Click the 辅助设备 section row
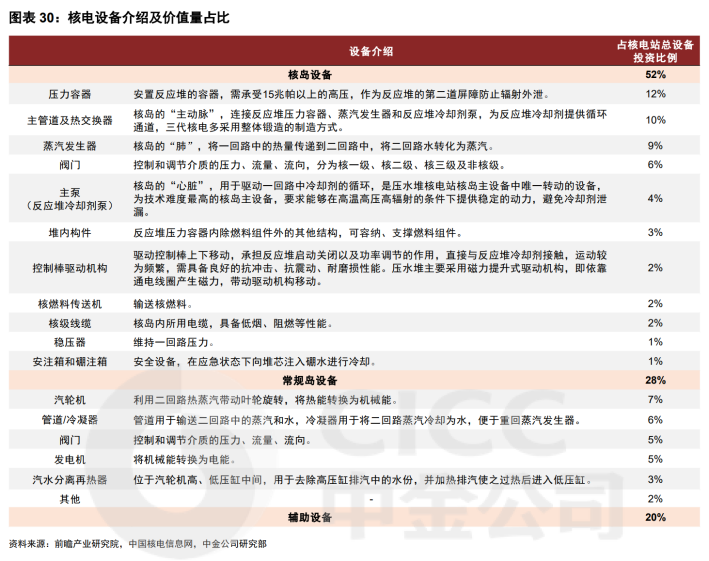 click(x=354, y=518)
